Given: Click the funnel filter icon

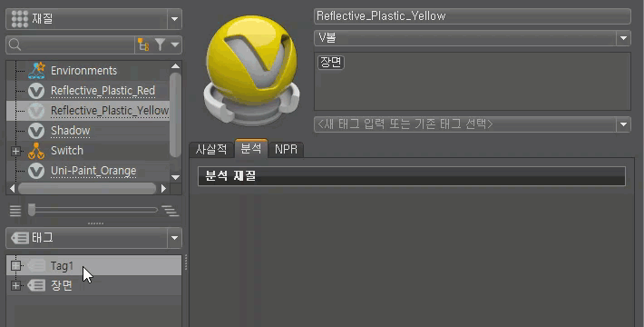Looking at the screenshot, I should pos(161,45).
